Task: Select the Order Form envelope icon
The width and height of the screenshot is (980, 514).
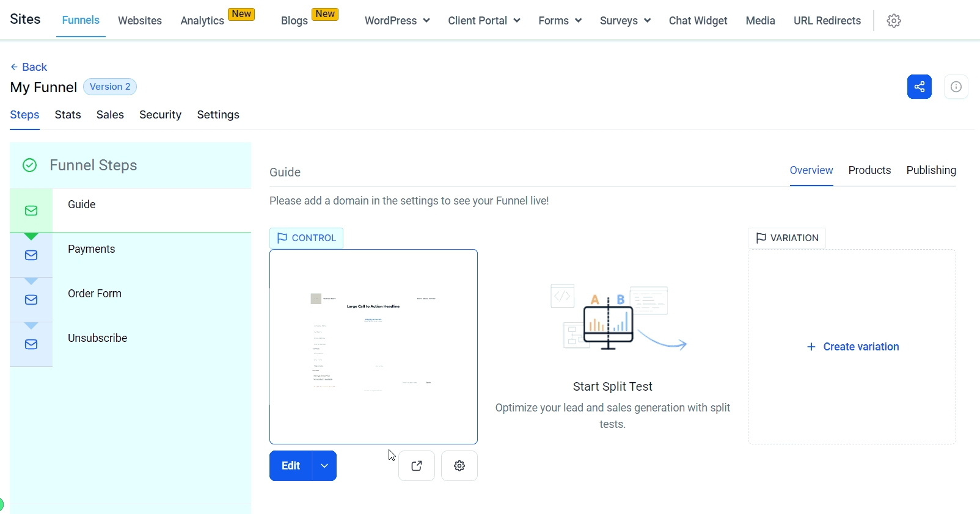Action: [31, 300]
